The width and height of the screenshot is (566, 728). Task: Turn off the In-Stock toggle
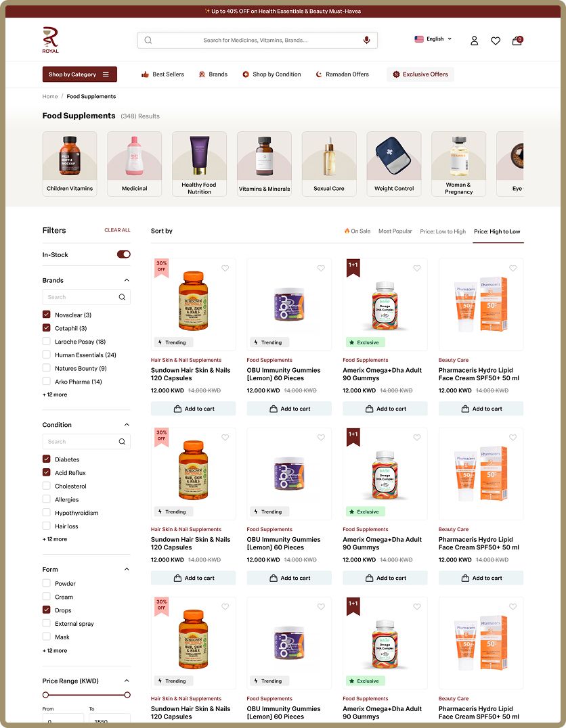(124, 254)
